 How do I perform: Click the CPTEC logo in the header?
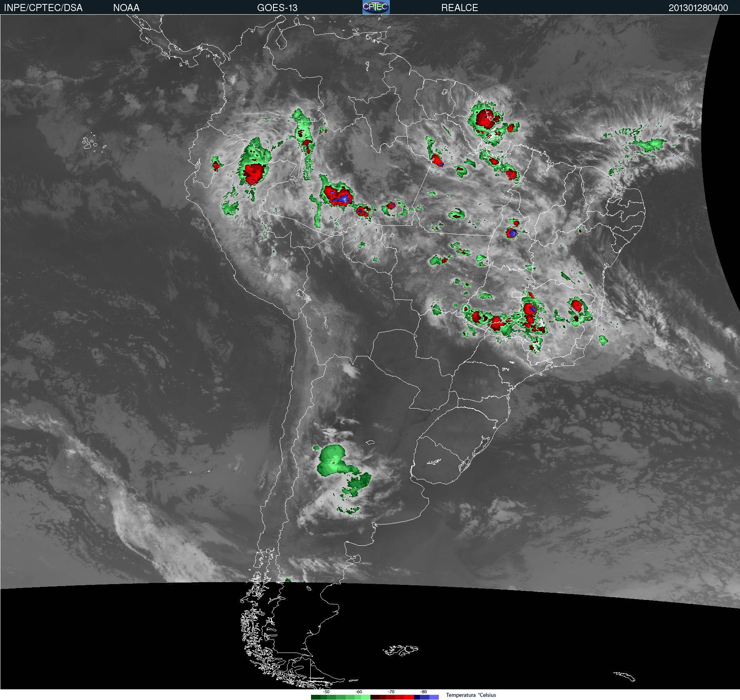pos(376,7)
